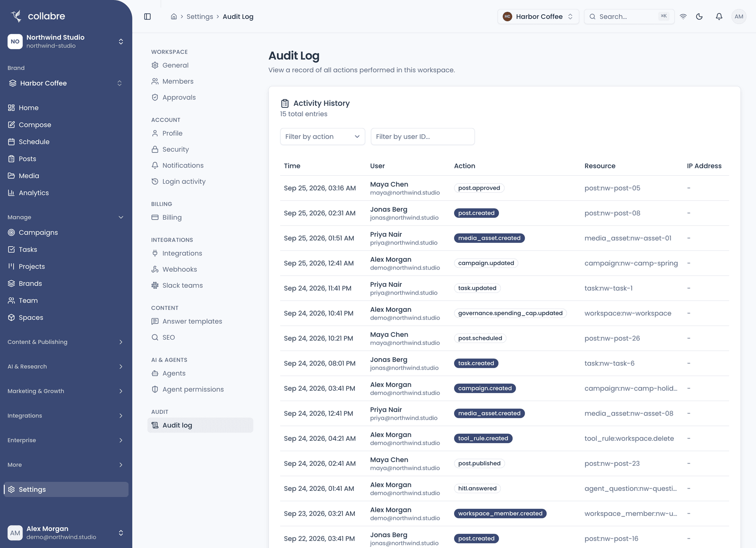
Task: Focus the Filter by user ID field
Action: [x=422, y=137]
